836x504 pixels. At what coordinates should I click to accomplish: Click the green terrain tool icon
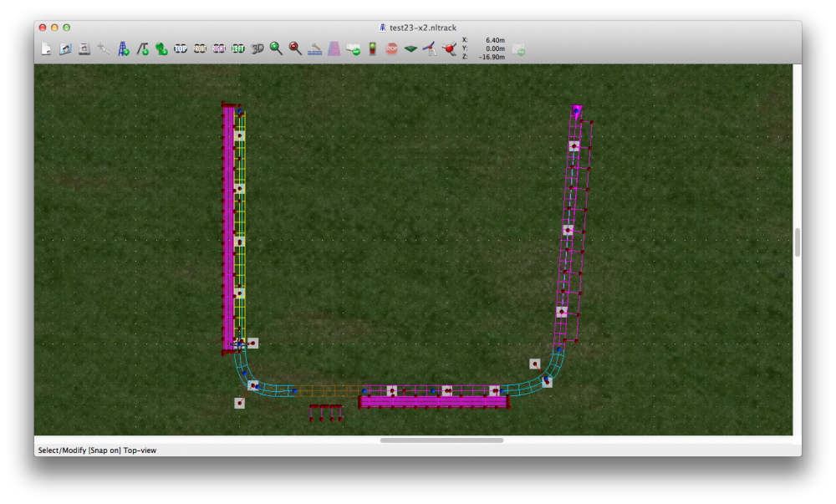tap(410, 49)
